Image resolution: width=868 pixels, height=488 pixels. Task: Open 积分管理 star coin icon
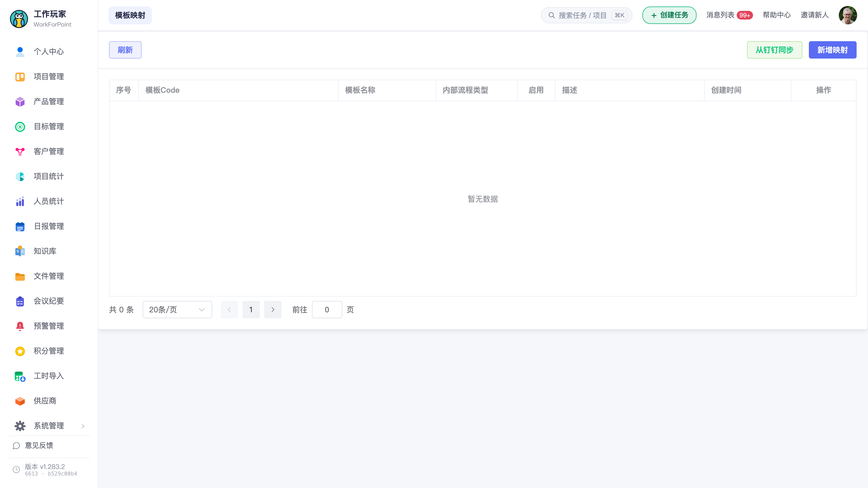click(20, 351)
